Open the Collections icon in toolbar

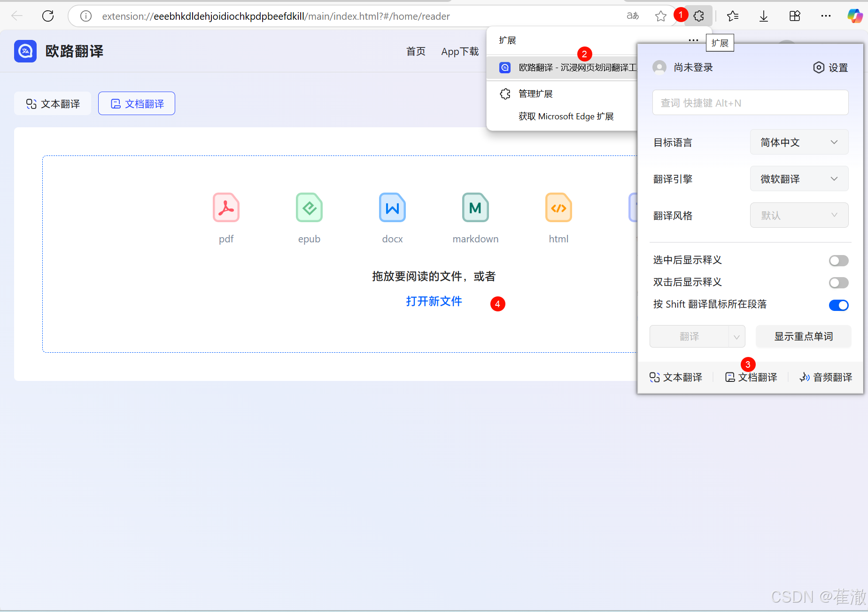pos(795,16)
